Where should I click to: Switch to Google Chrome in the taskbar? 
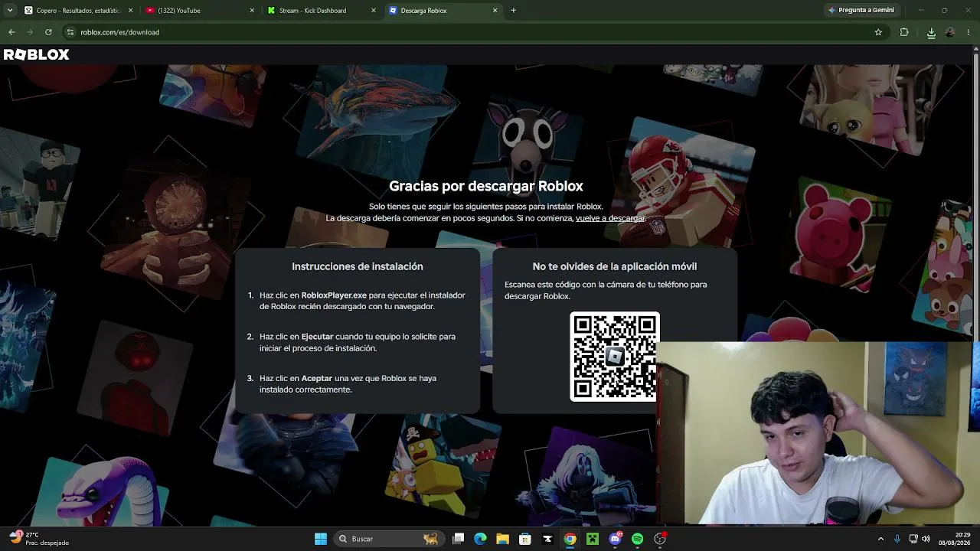coord(570,539)
